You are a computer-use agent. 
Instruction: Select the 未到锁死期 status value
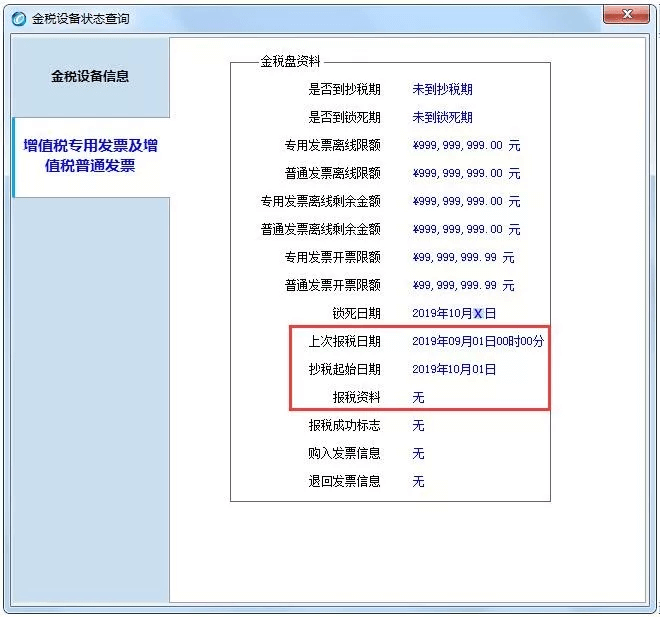(x=442, y=117)
